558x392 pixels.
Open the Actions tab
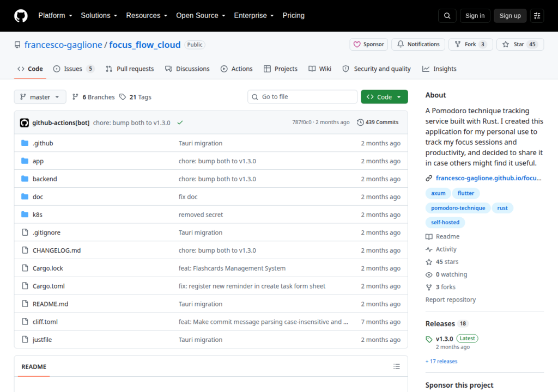[x=236, y=69]
